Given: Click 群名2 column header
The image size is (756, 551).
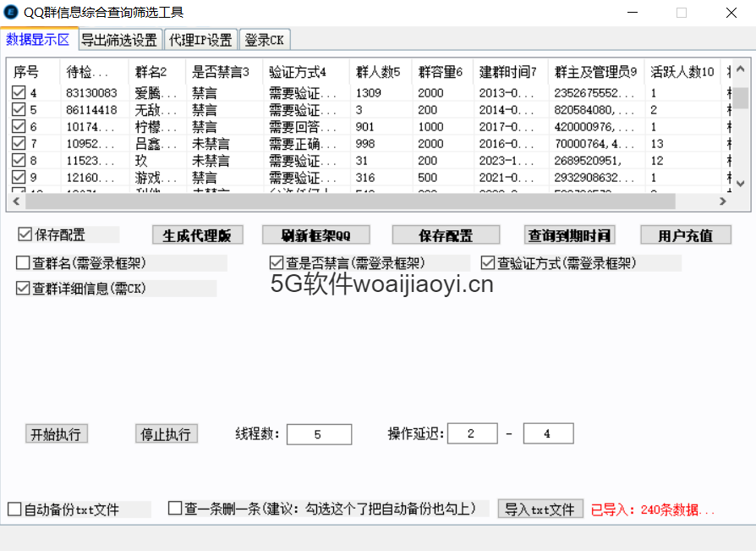Looking at the screenshot, I should tap(156, 72).
